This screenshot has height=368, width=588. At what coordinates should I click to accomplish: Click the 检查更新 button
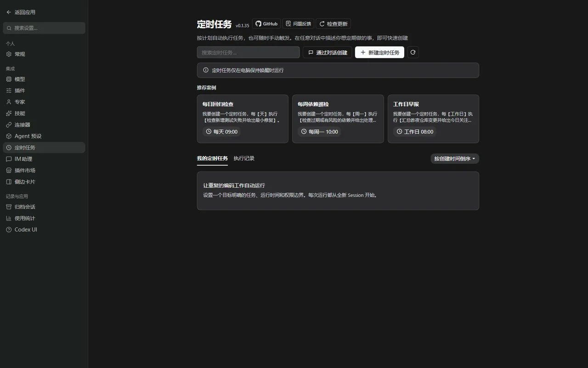(333, 24)
